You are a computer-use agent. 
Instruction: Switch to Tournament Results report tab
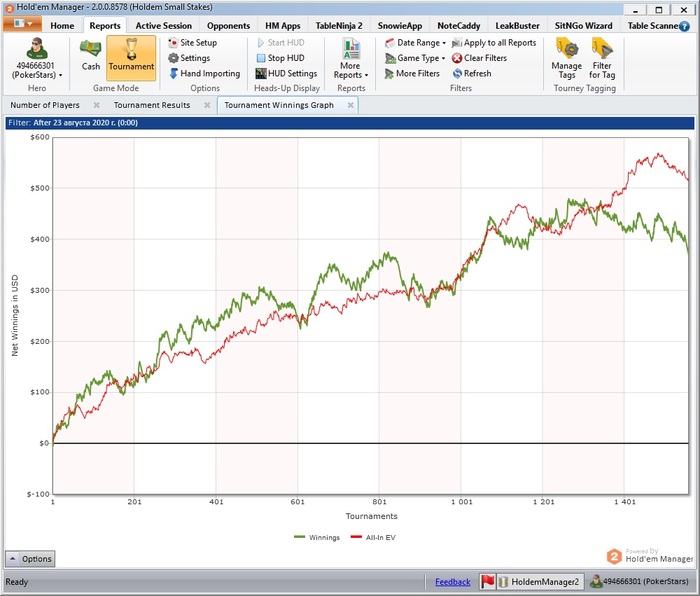[x=152, y=105]
